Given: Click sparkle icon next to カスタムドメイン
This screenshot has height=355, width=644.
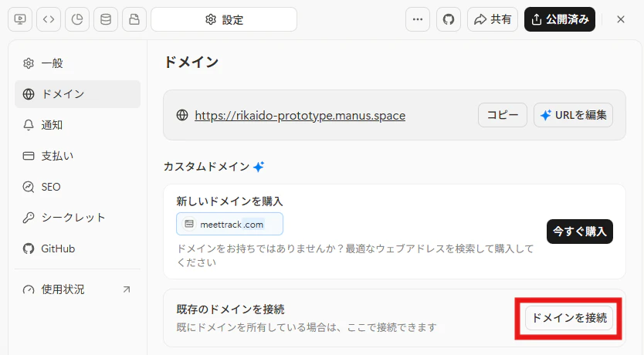Looking at the screenshot, I should pos(259,167).
